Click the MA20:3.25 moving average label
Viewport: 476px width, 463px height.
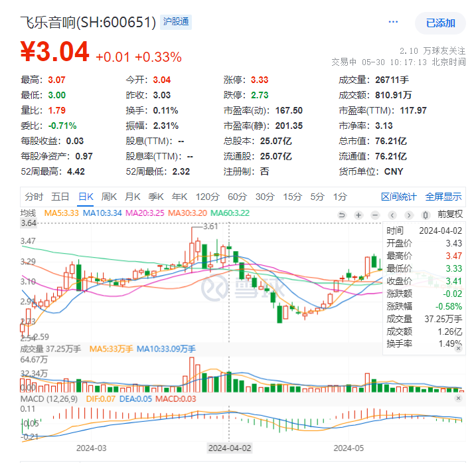pos(145,213)
